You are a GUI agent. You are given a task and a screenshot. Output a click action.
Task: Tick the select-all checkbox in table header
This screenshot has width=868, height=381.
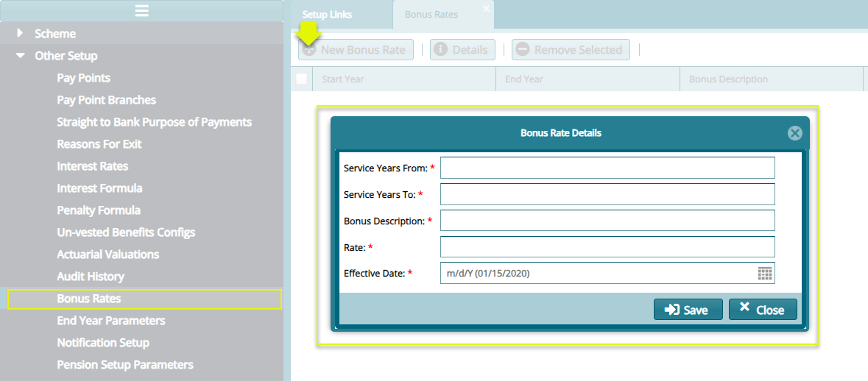click(302, 79)
